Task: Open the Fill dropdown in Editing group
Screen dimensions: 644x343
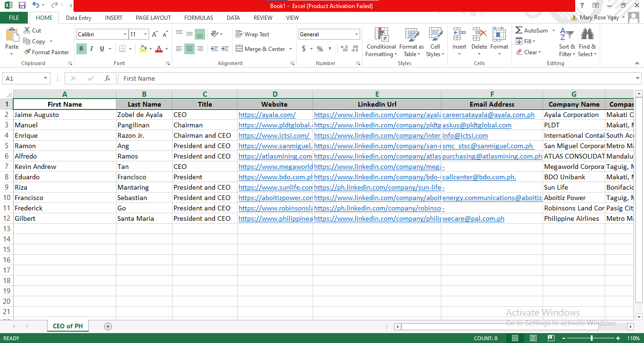Action: pos(526,41)
